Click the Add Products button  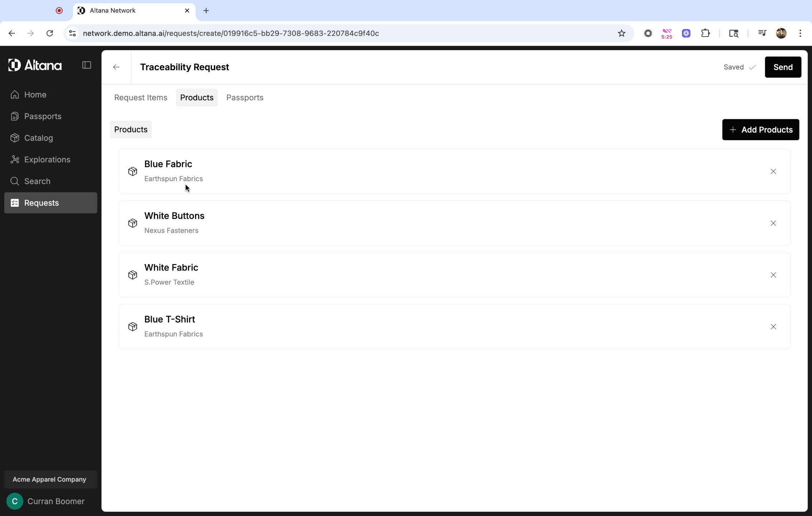[x=760, y=130]
